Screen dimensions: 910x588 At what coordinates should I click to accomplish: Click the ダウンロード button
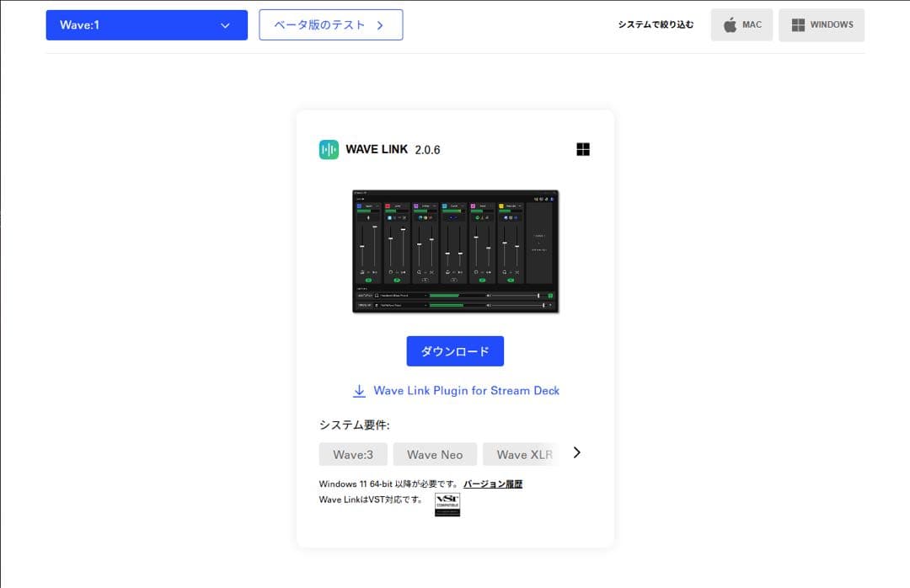coord(454,350)
